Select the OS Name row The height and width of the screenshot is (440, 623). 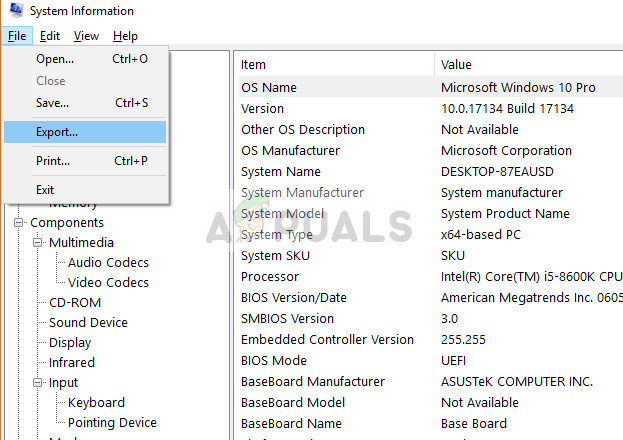pos(269,88)
